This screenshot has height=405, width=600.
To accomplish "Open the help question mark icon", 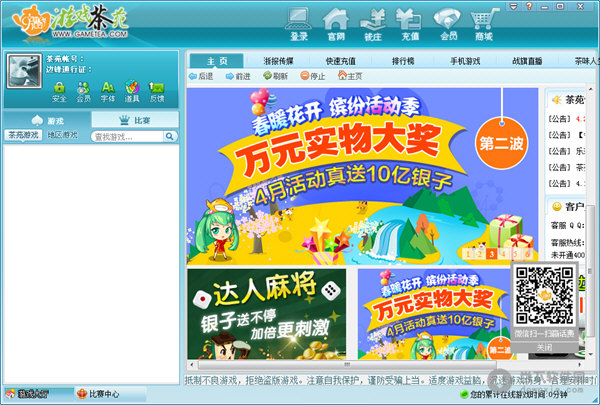I will [x=529, y=6].
